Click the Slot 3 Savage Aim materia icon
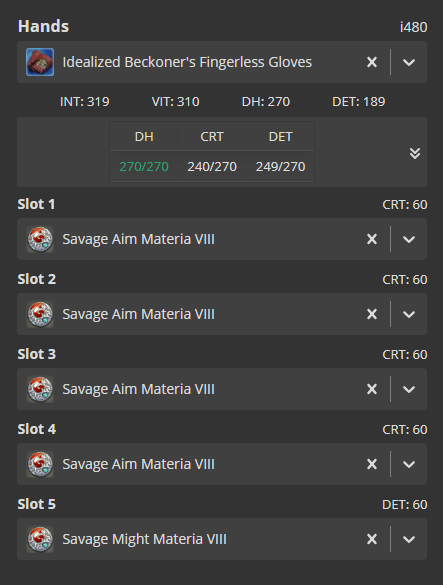This screenshot has height=585, width=443. (40, 389)
